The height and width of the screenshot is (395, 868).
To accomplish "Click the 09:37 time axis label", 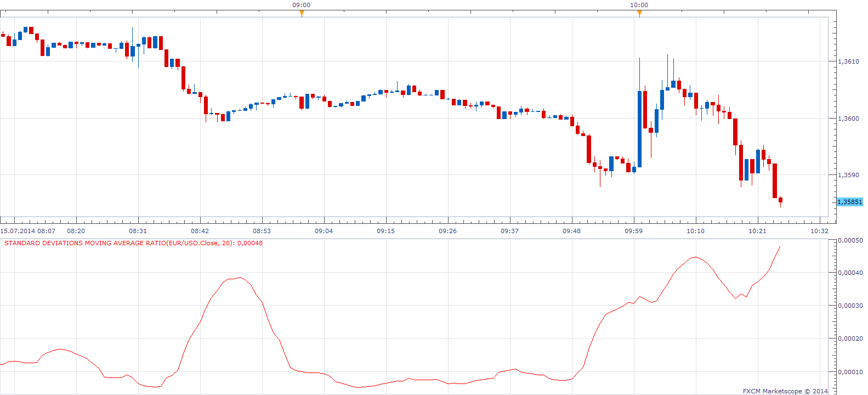I will (x=510, y=231).
